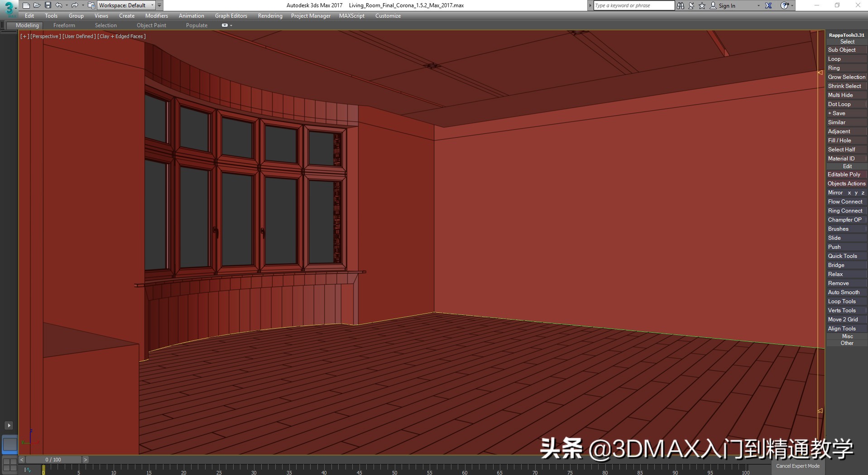
Task: Open the Workspace: Default dropdown
Action: coord(126,5)
